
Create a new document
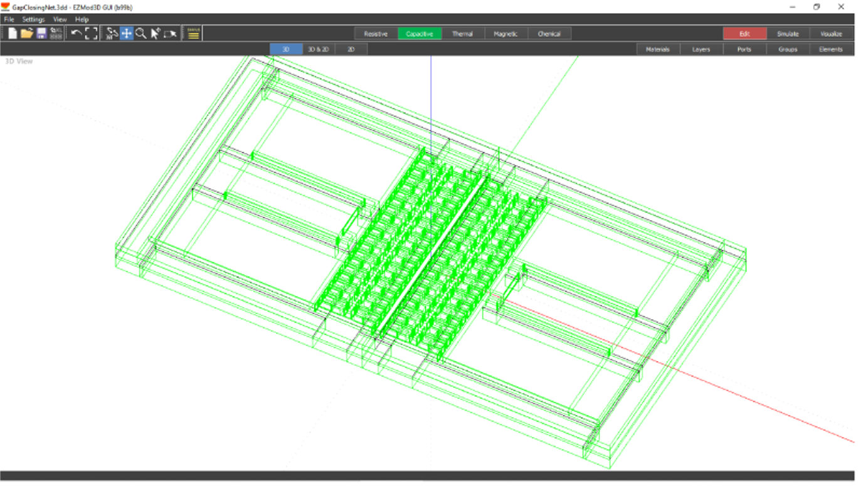click(13, 33)
